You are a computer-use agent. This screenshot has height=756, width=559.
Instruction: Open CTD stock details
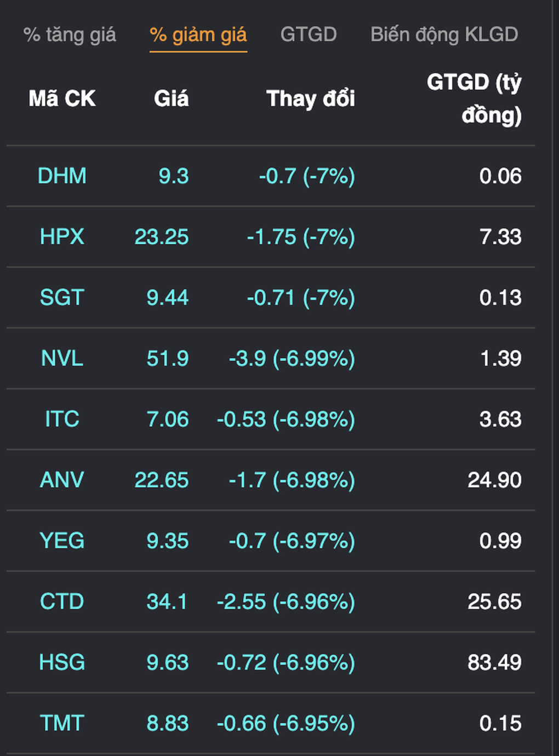pos(62,602)
